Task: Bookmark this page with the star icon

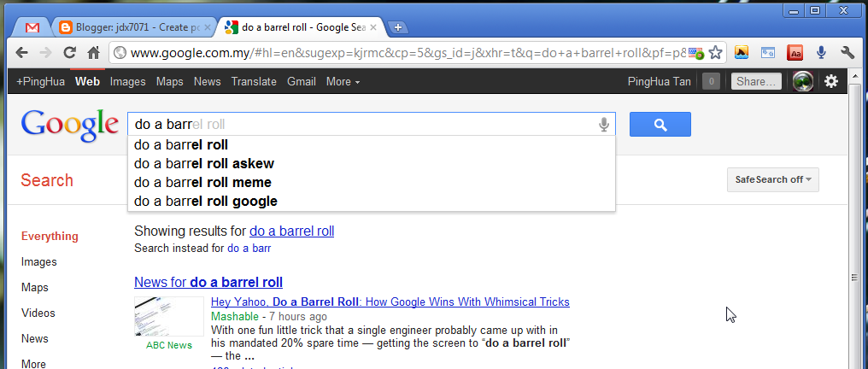Action: pos(715,53)
